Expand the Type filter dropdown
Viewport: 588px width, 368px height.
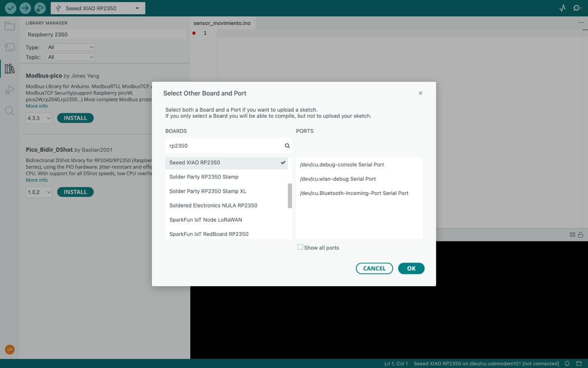tap(71, 47)
